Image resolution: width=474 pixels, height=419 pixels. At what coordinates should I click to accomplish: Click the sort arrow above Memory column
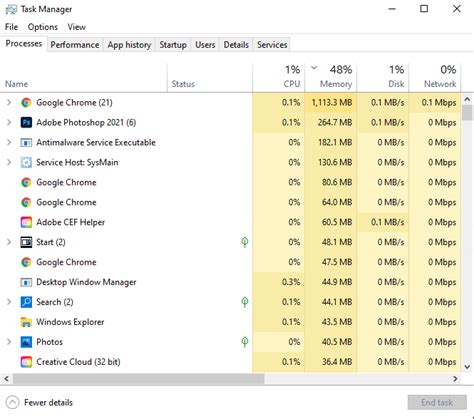click(314, 68)
